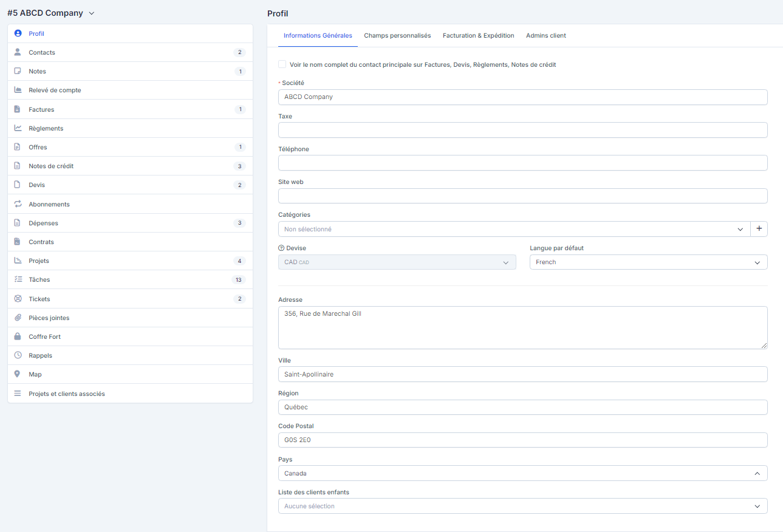Click the Rappels clock icon

[18, 355]
